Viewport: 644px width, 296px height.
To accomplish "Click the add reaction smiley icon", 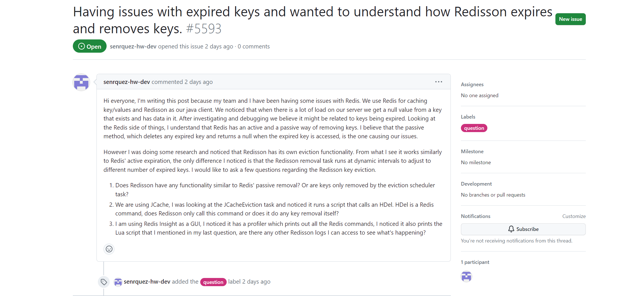I will [109, 249].
